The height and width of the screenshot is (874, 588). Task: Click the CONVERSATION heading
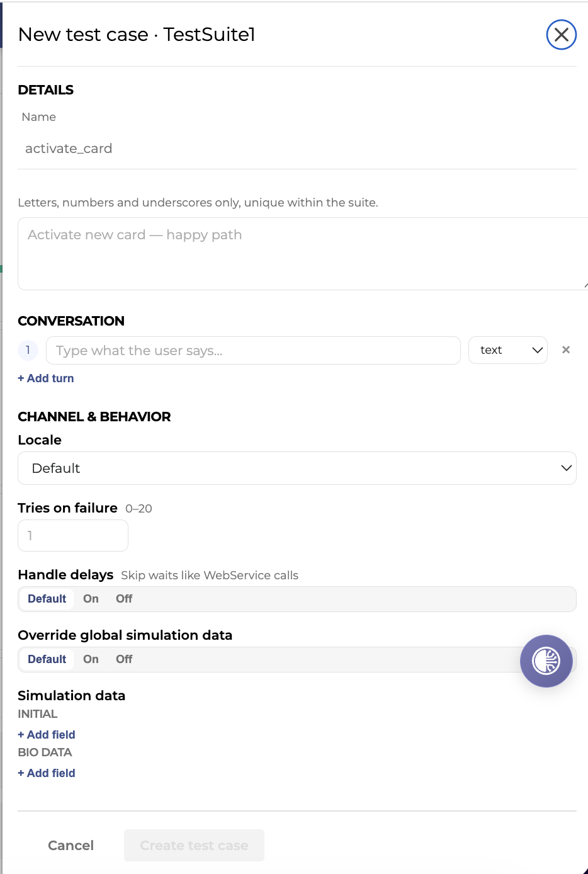(71, 321)
